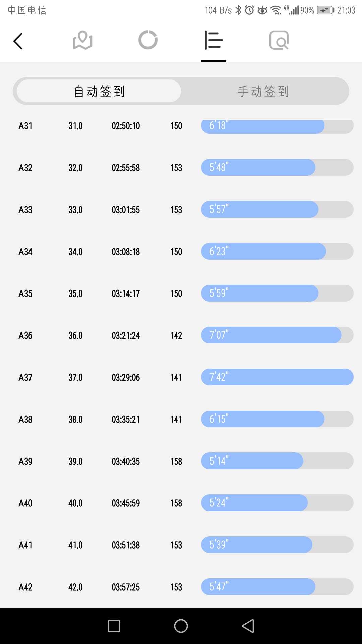Tap the distance value 42.0
This screenshot has width=362, height=644.
coord(75,587)
